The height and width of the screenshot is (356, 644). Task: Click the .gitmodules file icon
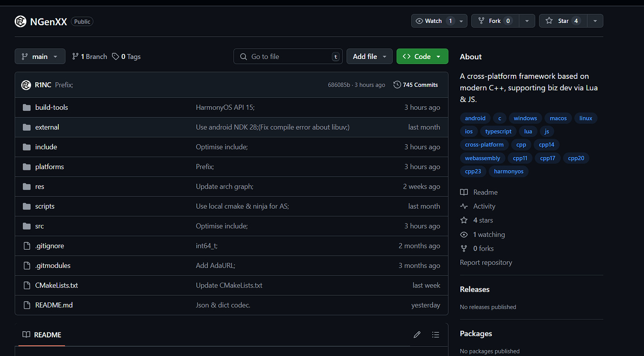click(x=27, y=266)
